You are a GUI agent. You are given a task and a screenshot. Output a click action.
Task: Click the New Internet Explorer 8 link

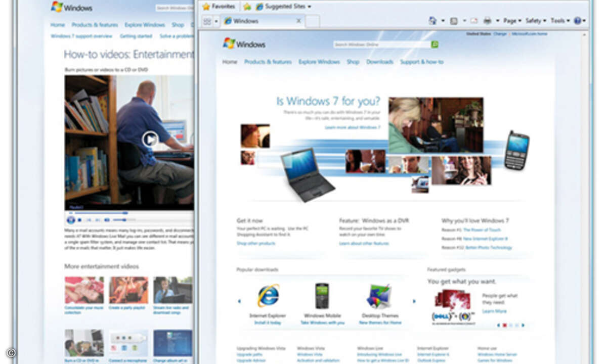[x=486, y=239]
